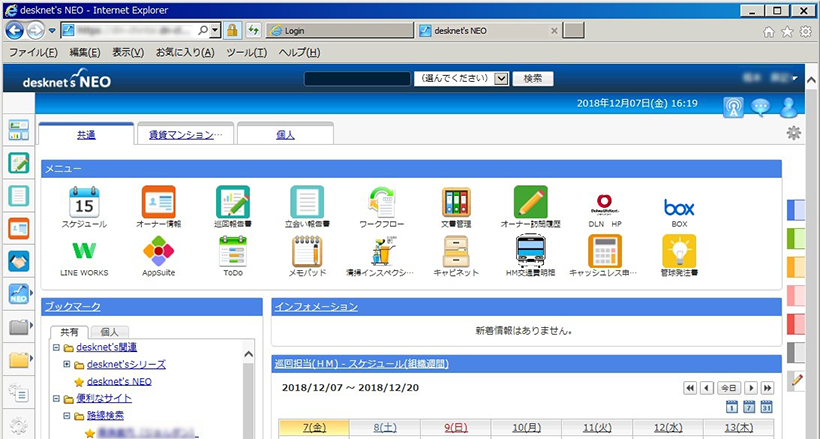Open the 文書管理 binders icon
The image size is (820, 439).
click(x=456, y=202)
